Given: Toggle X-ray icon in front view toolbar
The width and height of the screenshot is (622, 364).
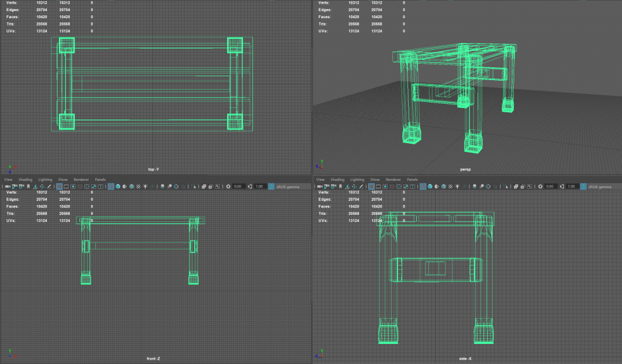Looking at the screenshot, I should pos(203,186).
